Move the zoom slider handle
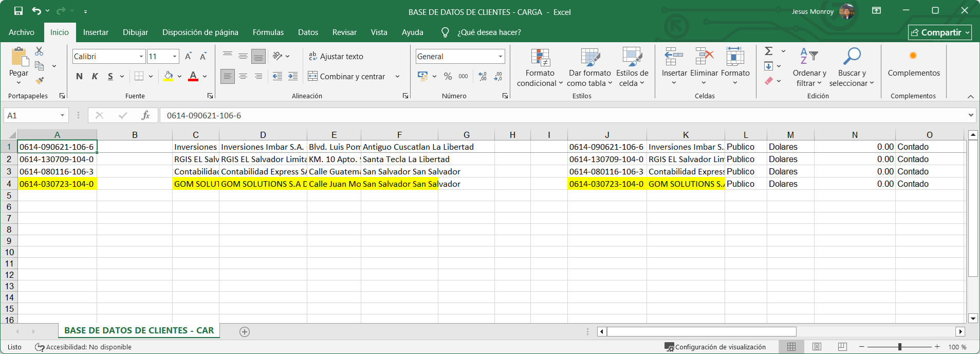The image size is (980, 354). point(900,347)
